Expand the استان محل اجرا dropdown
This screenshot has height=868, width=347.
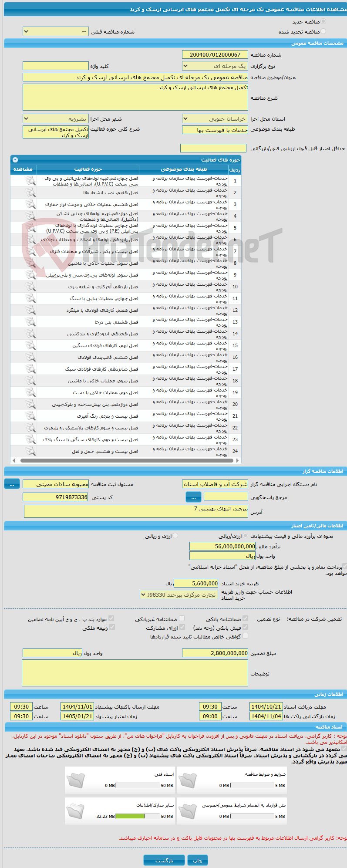tap(215, 119)
